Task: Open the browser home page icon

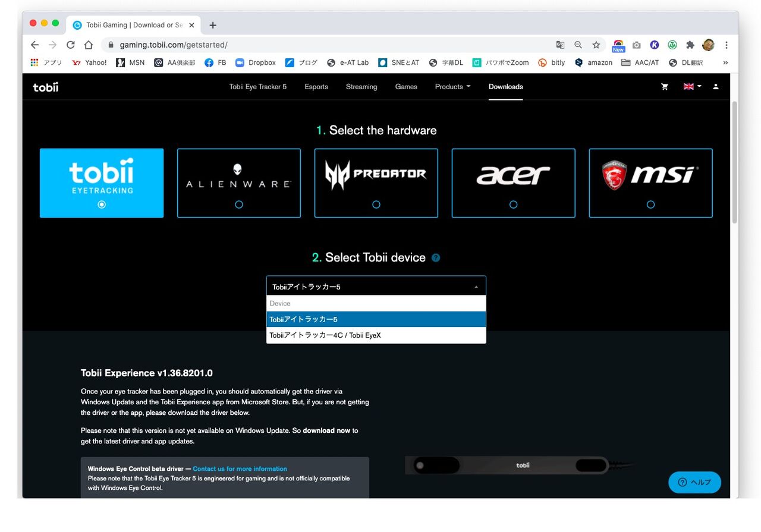Action: tap(88, 45)
